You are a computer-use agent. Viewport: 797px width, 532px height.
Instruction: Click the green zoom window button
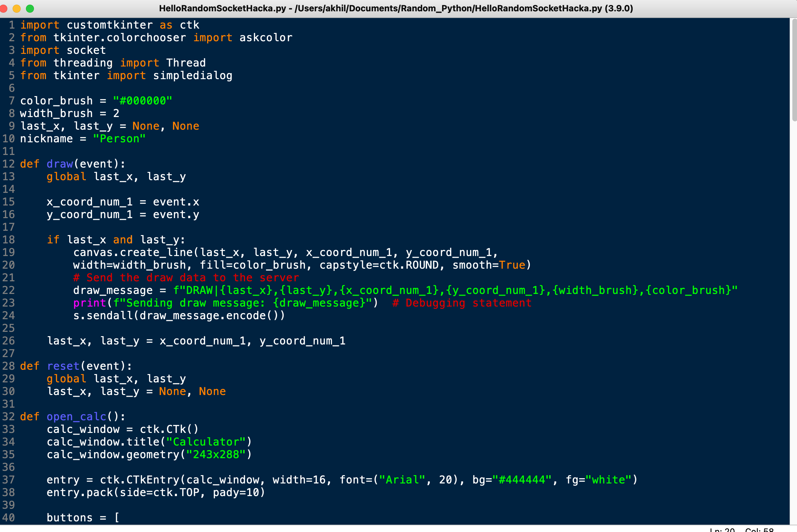pos(30,9)
